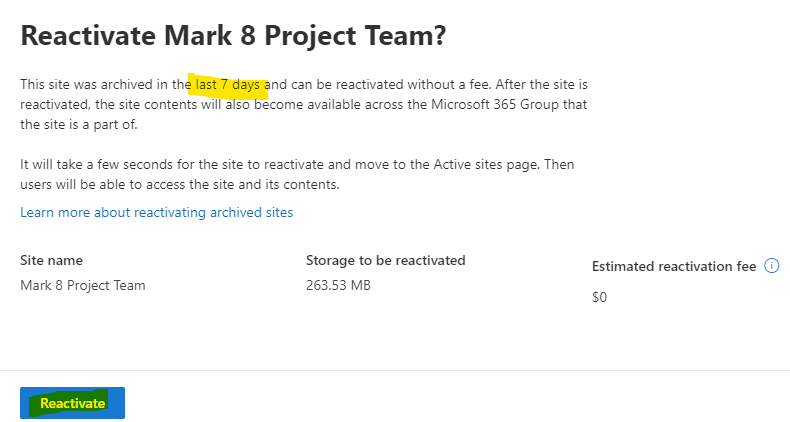Click the highlighted last 7 days text
This screenshot has width=790, height=422.
pyautogui.click(x=228, y=85)
